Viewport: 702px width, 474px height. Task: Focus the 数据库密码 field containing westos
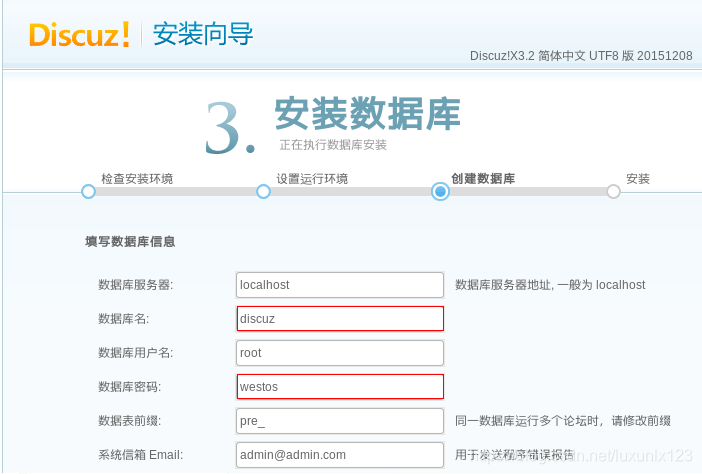pos(340,387)
